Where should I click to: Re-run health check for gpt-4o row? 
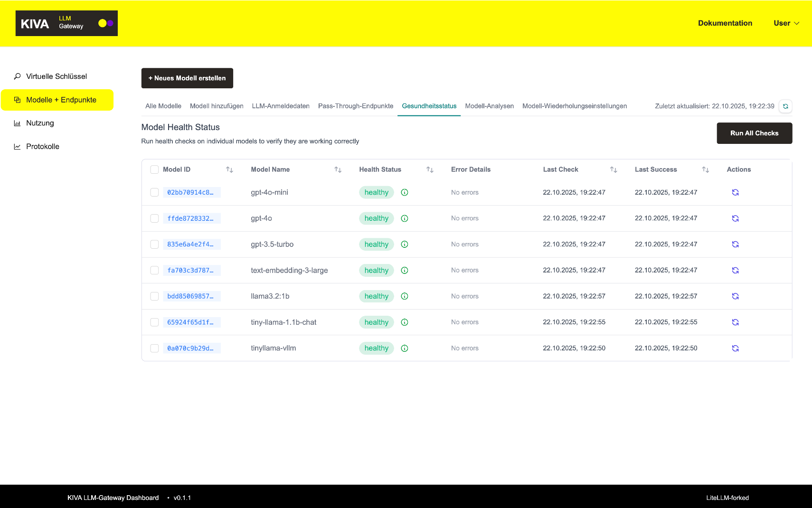[x=735, y=218]
